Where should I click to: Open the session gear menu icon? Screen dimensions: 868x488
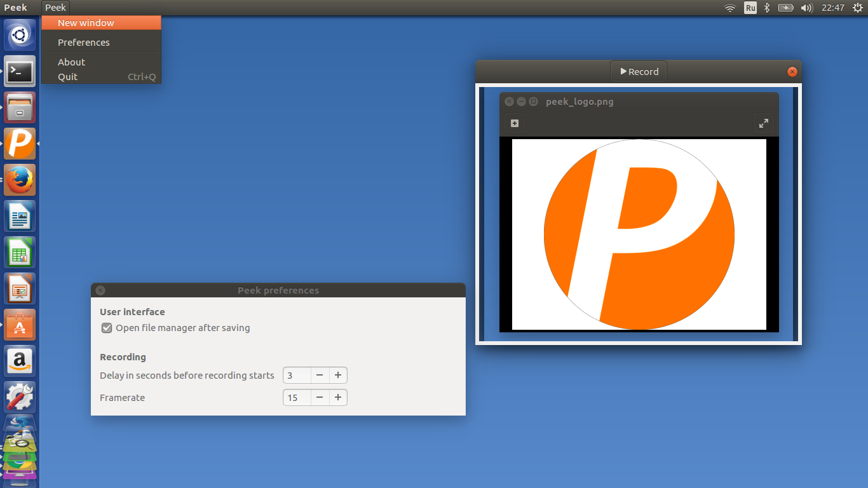[x=858, y=8]
